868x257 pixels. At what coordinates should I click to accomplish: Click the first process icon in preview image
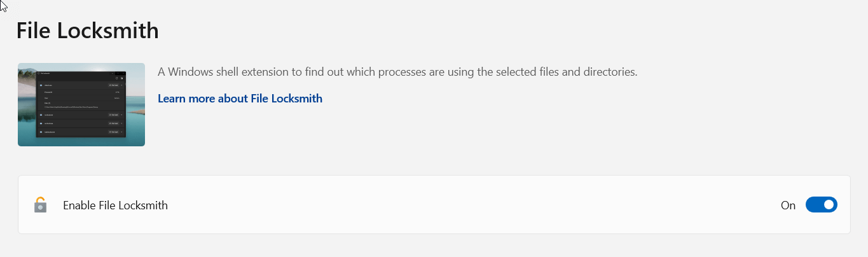point(41,85)
